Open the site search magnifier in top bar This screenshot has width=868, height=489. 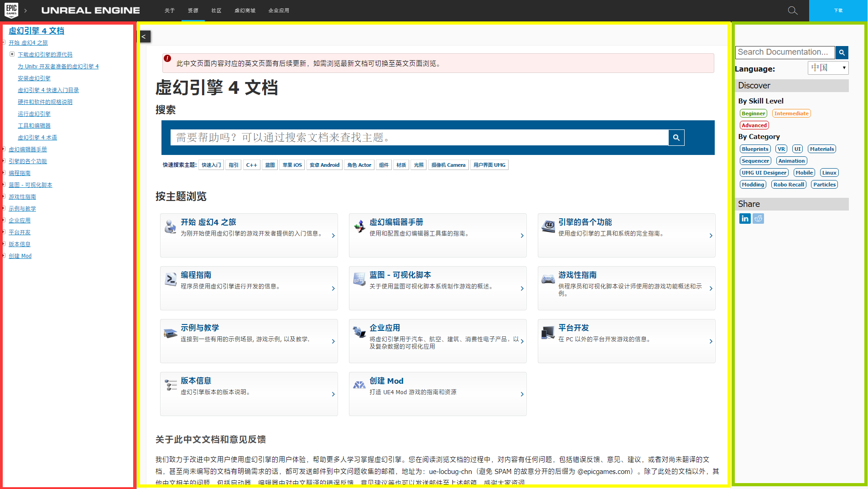pyautogui.click(x=793, y=10)
